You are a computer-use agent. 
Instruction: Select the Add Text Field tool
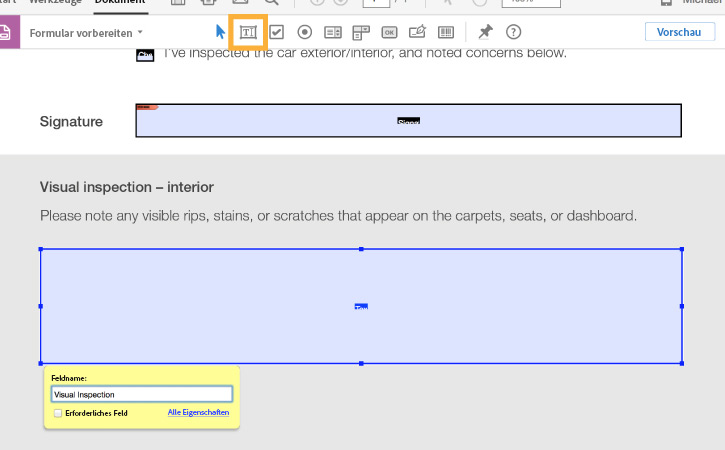point(248,32)
